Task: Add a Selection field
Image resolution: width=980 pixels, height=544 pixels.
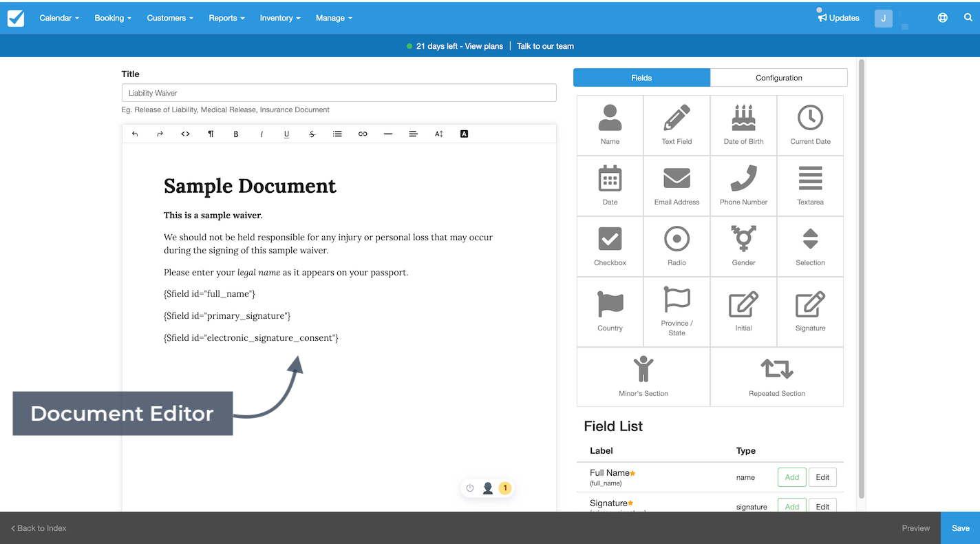Action: (x=810, y=247)
